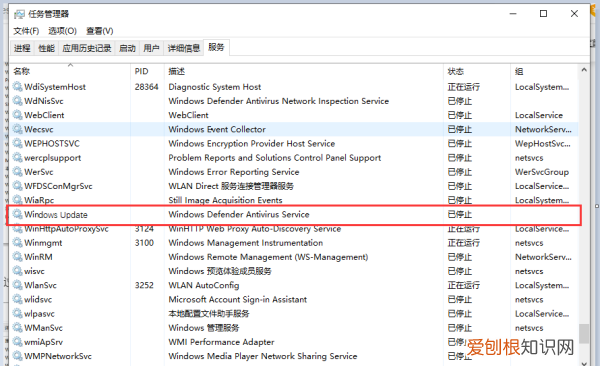600x366 pixels.
Task: Click the scrollbar up arrow in services list
Action: click(x=584, y=70)
